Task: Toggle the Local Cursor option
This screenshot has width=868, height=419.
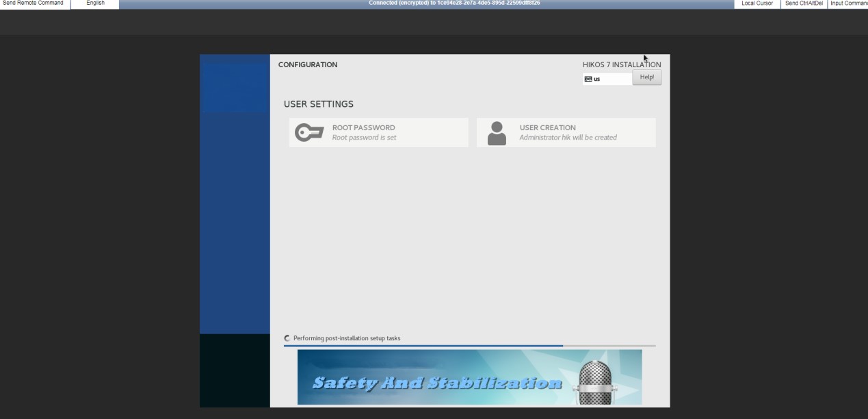Action: pos(757,3)
